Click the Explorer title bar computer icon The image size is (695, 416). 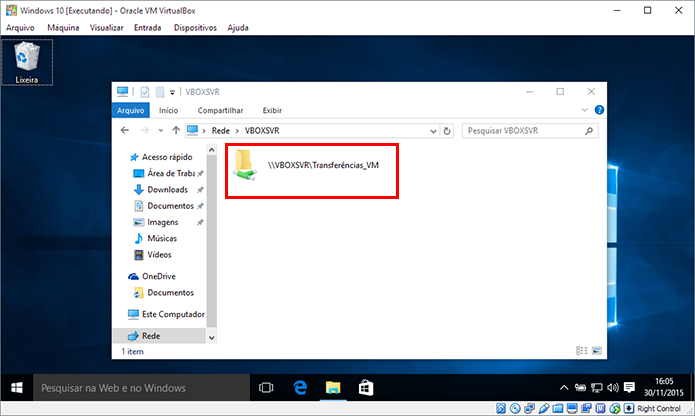[122, 92]
